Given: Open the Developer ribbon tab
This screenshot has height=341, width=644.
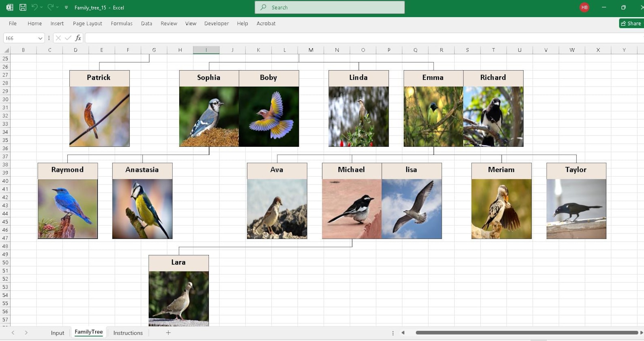Looking at the screenshot, I should point(217,24).
